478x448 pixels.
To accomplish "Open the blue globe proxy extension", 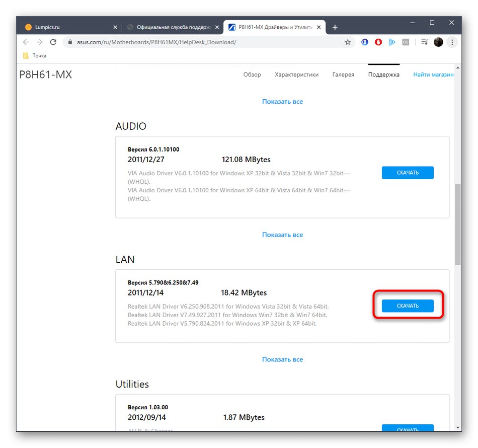I will click(x=364, y=42).
